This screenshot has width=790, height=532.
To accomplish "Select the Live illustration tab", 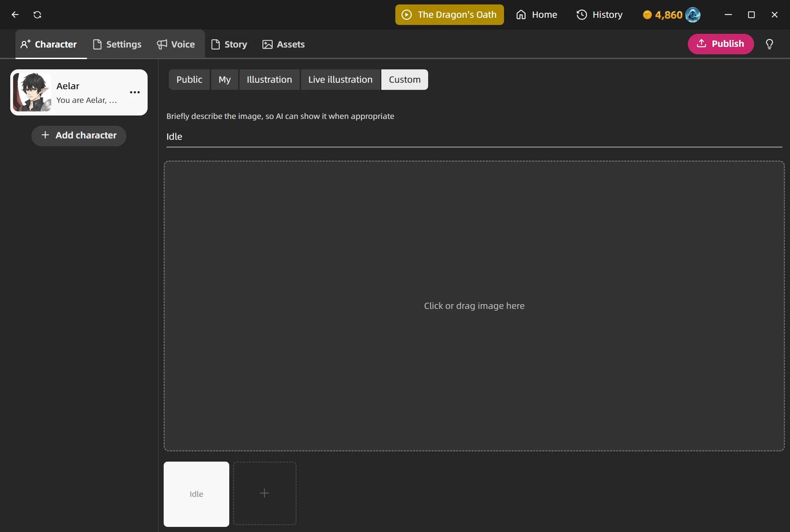I will pos(340,80).
